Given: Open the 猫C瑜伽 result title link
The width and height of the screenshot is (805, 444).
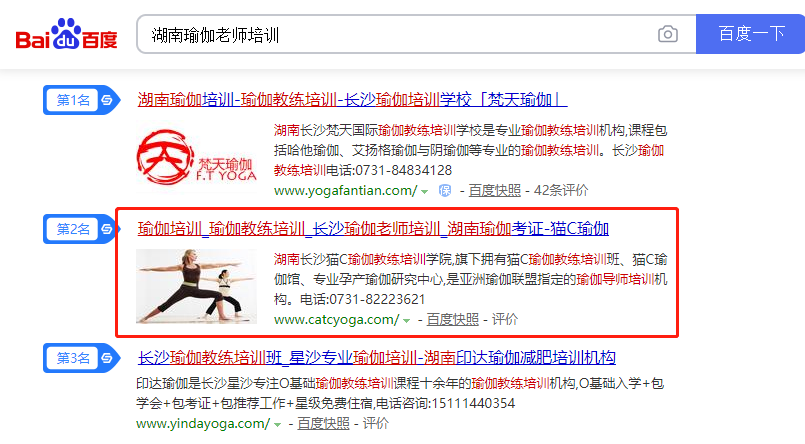Looking at the screenshot, I should click(x=373, y=228).
